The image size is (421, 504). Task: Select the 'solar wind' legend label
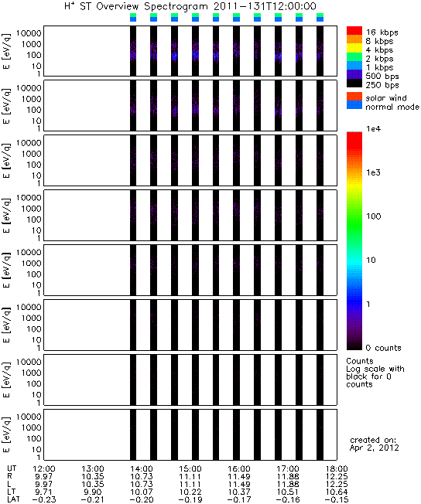click(386, 98)
